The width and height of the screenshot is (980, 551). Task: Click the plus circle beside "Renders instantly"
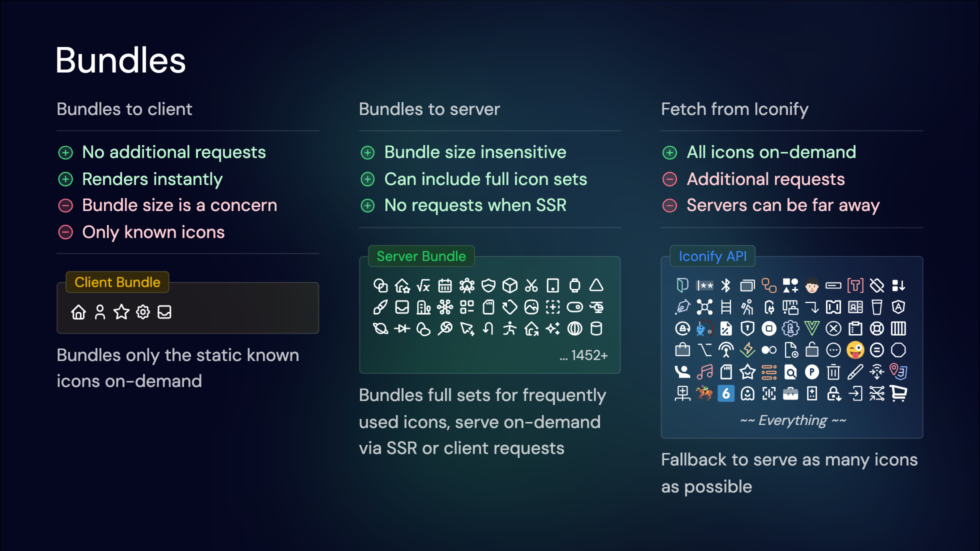click(x=66, y=179)
